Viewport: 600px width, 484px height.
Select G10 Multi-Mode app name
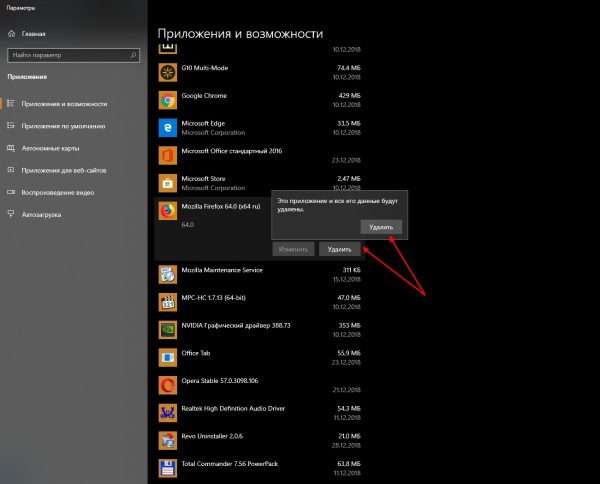pyautogui.click(x=205, y=68)
